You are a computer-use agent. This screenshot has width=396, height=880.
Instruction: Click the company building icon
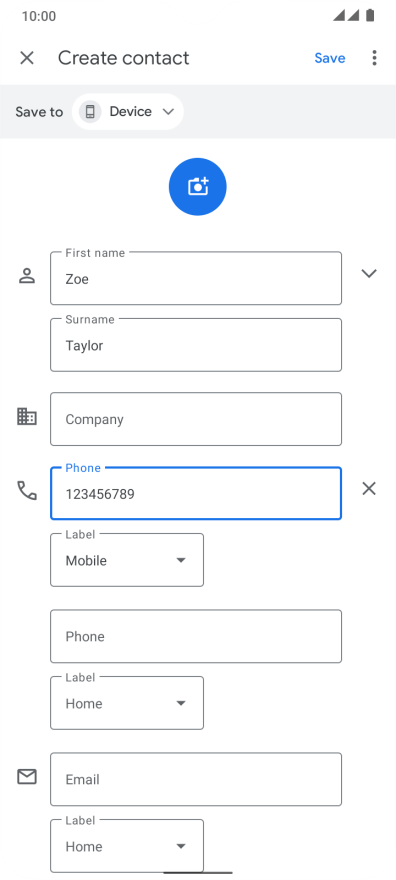coord(27,416)
